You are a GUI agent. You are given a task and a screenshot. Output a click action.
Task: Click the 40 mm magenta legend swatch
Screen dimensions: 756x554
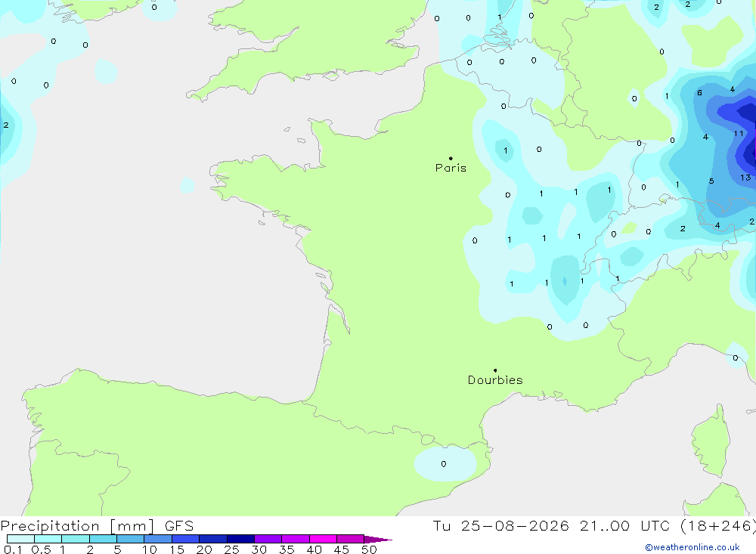pos(323,539)
